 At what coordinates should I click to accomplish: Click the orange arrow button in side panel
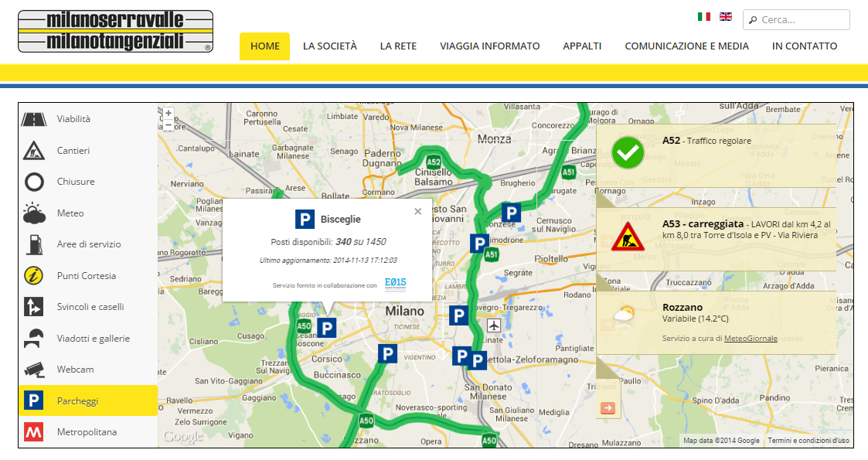point(608,408)
